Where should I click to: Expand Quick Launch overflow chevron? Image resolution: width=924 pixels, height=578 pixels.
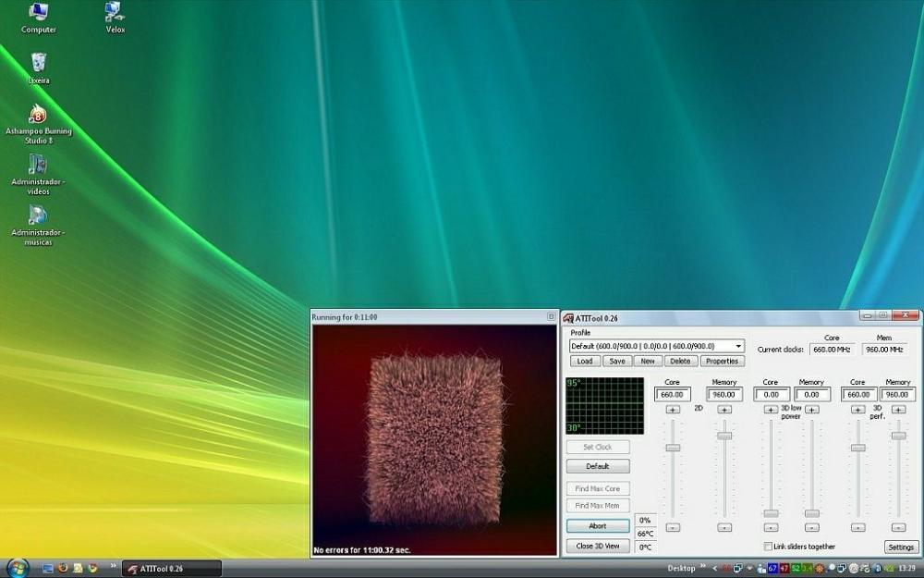tap(114, 567)
